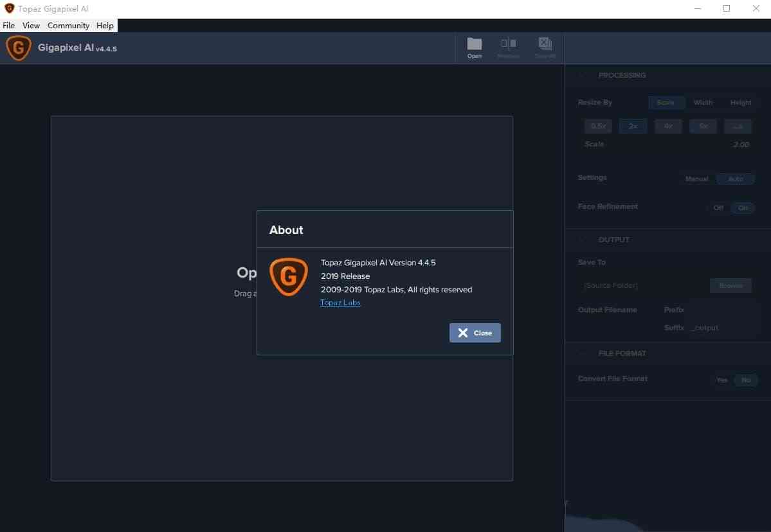Select Resize By Height option
Screen dimensions: 771x532
click(741, 103)
